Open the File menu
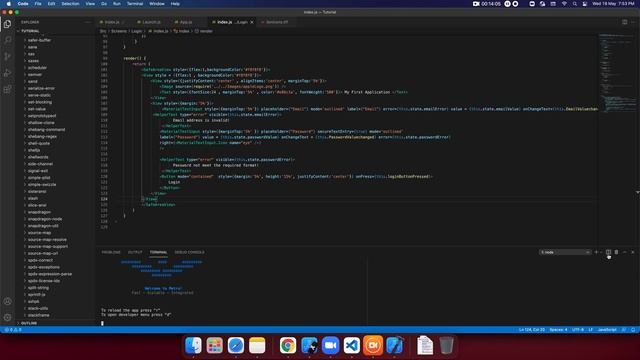 tap(38, 4)
